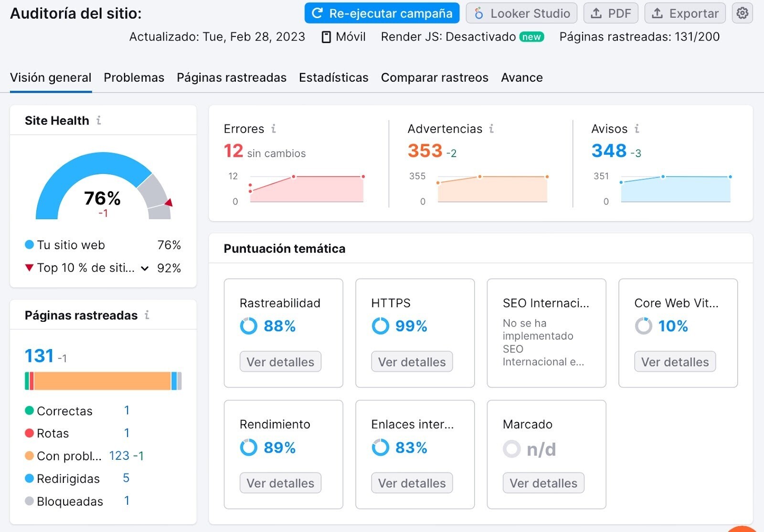Viewport: 764px width, 532px height.
Task: Open the settings gear icon
Action: coord(742,13)
